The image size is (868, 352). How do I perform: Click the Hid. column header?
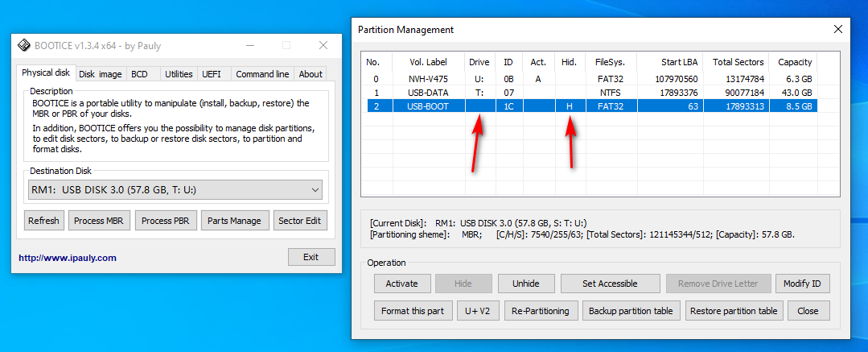[569, 62]
